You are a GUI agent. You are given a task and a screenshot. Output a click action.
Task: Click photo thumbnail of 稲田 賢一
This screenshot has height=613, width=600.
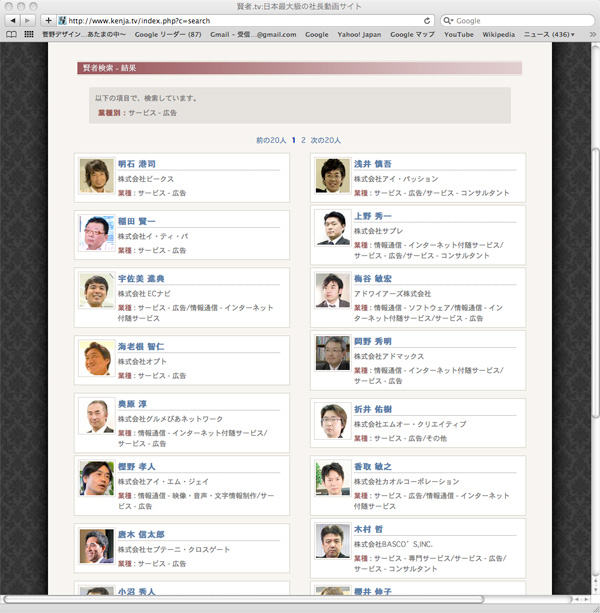coord(97,233)
